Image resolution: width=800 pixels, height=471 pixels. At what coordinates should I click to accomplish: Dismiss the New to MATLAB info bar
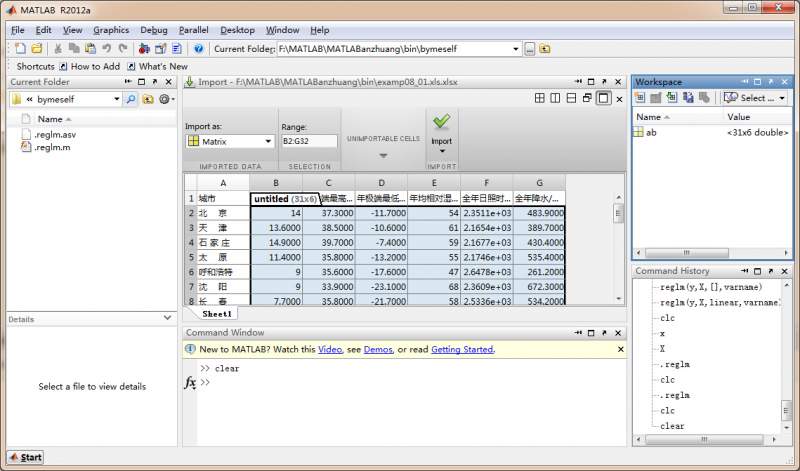coord(620,350)
